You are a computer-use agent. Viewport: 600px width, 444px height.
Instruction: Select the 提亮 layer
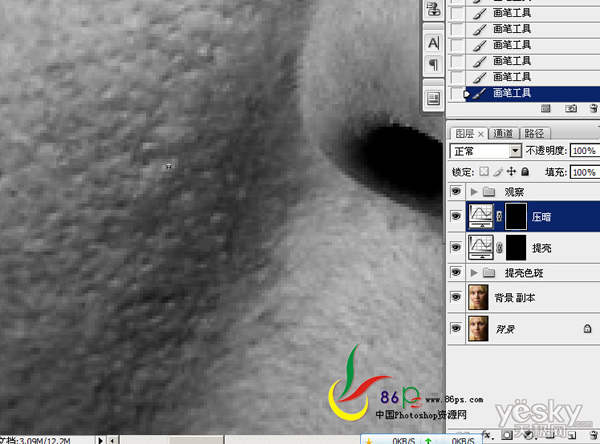[x=533, y=248]
